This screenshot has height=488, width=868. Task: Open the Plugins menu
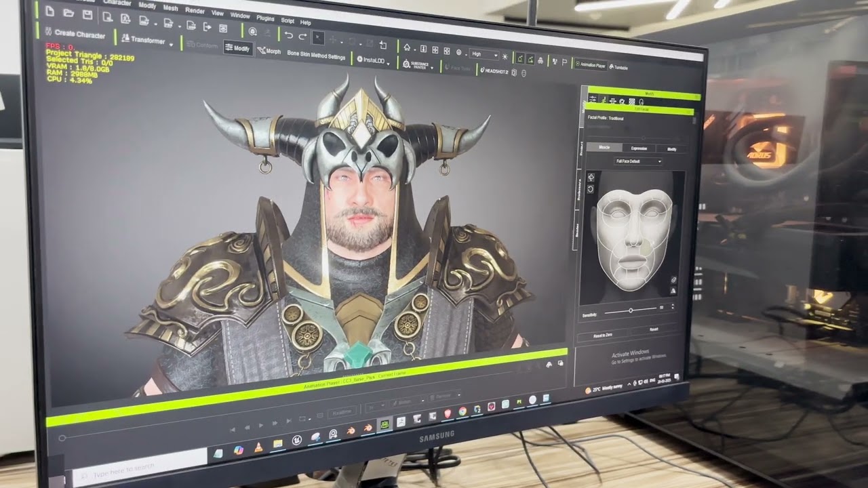click(265, 18)
